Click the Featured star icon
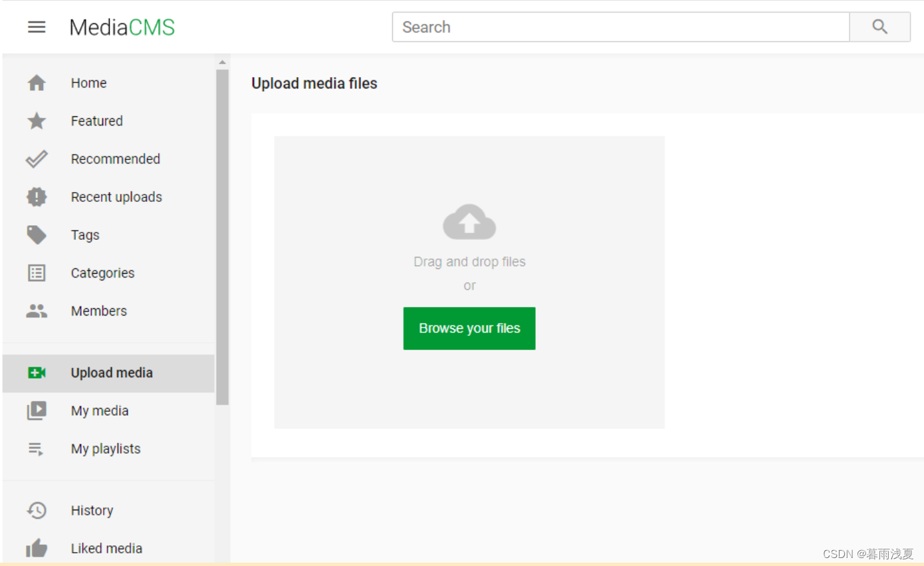Viewport: 924px width, 566px height. pyautogui.click(x=37, y=121)
